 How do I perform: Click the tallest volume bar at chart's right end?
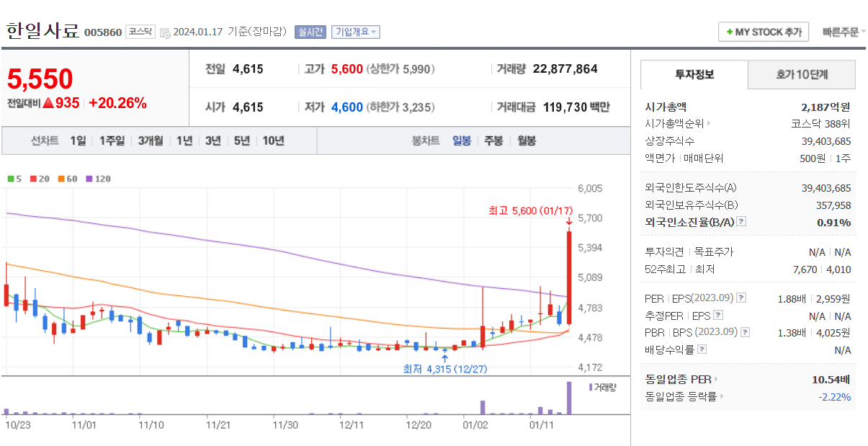569,398
